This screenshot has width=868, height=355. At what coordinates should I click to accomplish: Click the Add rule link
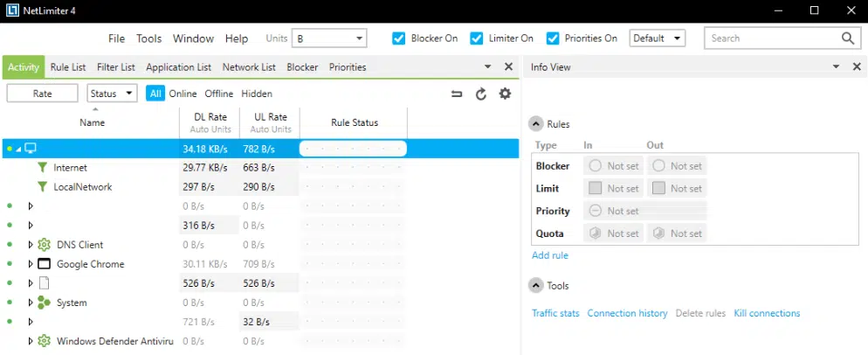coord(549,255)
